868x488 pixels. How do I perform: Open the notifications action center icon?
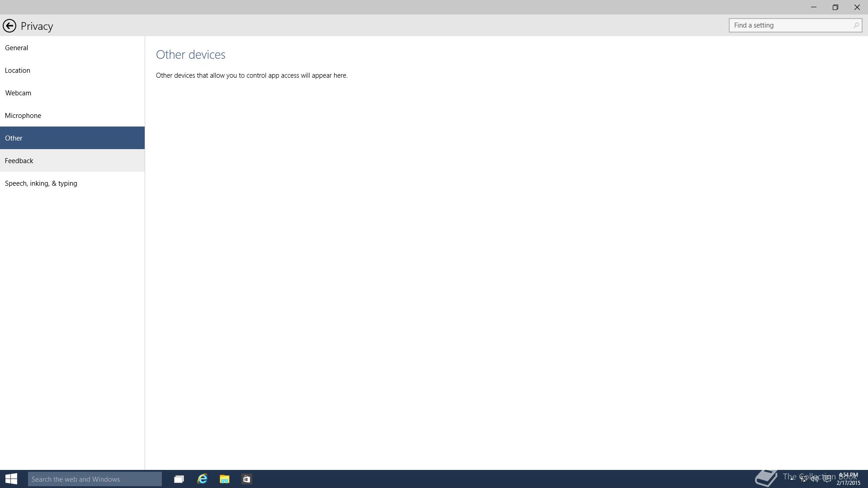tap(827, 479)
